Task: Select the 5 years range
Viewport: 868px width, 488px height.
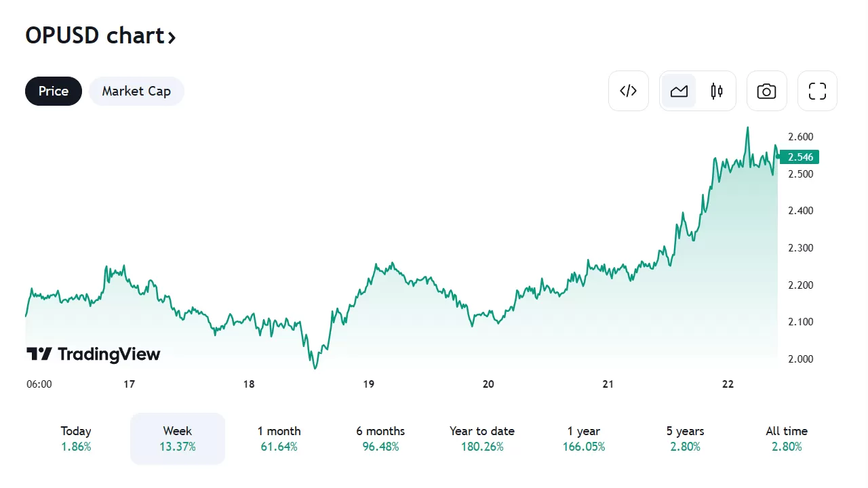Action: tap(685, 439)
